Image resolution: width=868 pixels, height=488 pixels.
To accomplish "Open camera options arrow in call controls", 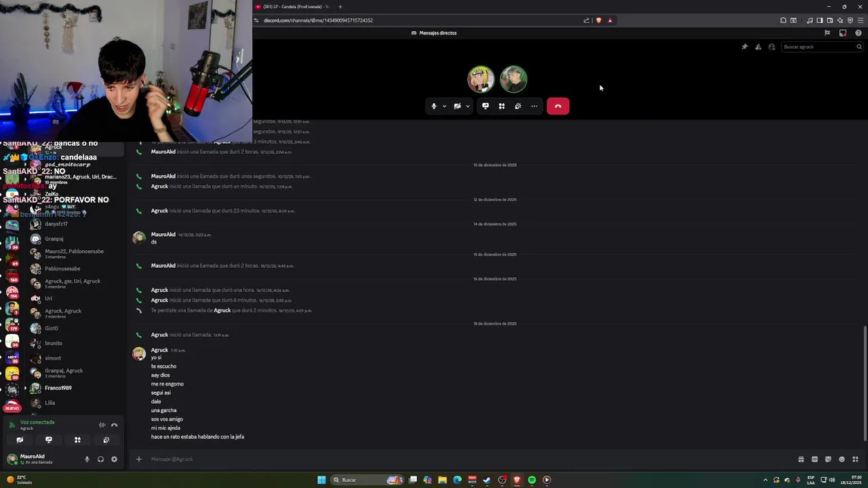I will click(x=467, y=106).
